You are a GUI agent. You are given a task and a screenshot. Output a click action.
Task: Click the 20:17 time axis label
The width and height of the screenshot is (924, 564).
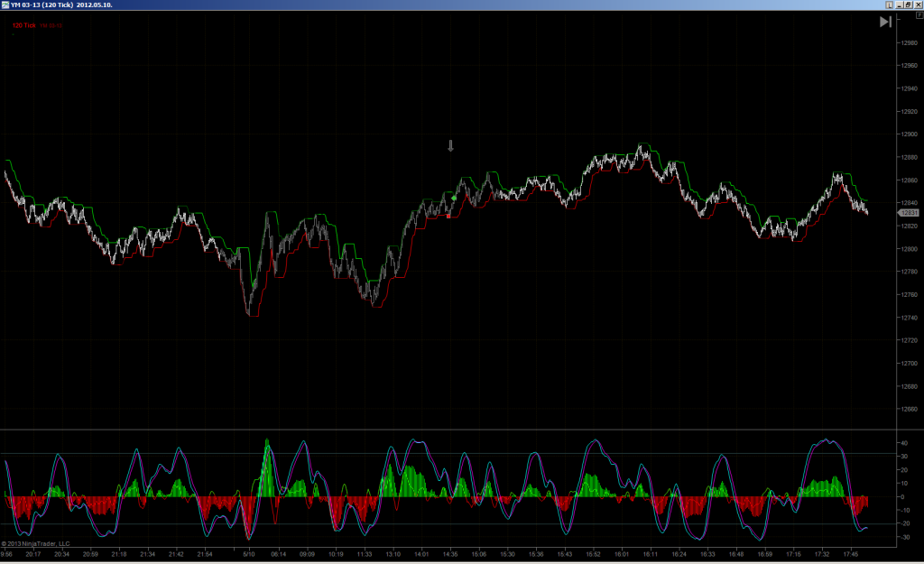[x=33, y=554]
